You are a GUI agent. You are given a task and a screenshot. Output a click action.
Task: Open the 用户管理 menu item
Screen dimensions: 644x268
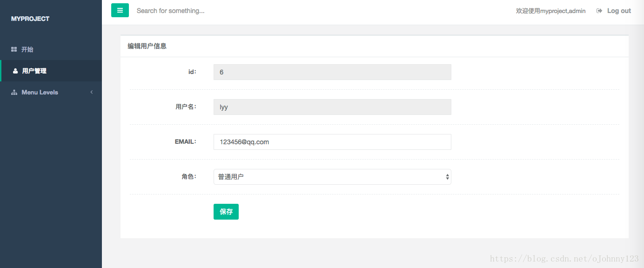[51, 71]
